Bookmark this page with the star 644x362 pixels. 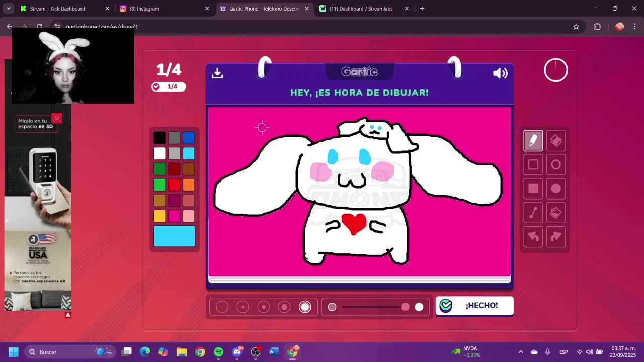click(x=576, y=27)
